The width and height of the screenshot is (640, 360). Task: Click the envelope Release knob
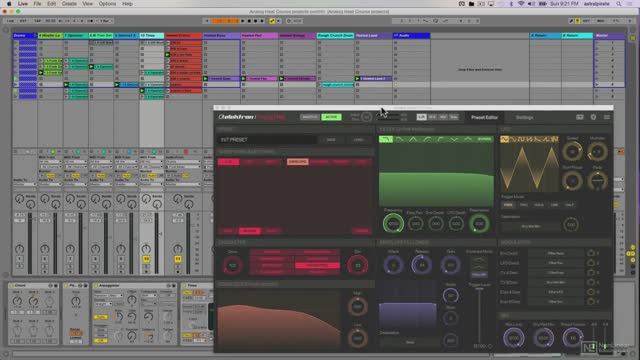pos(421,265)
